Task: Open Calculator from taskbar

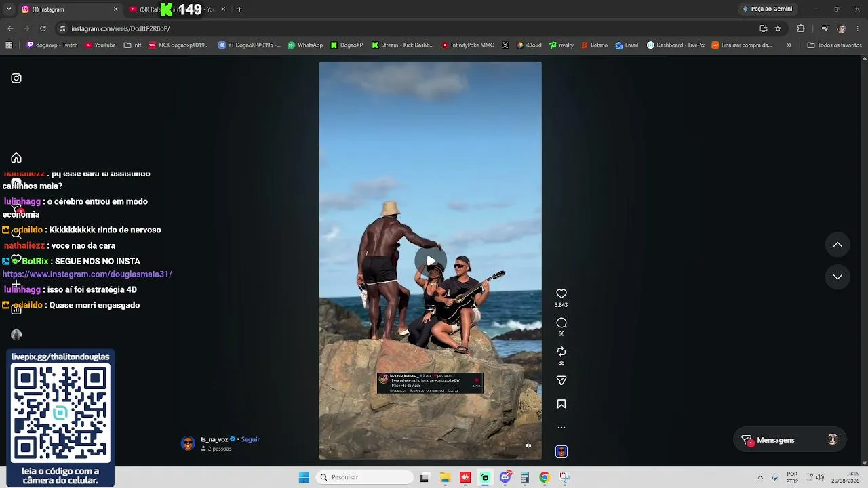Action: coord(525,477)
